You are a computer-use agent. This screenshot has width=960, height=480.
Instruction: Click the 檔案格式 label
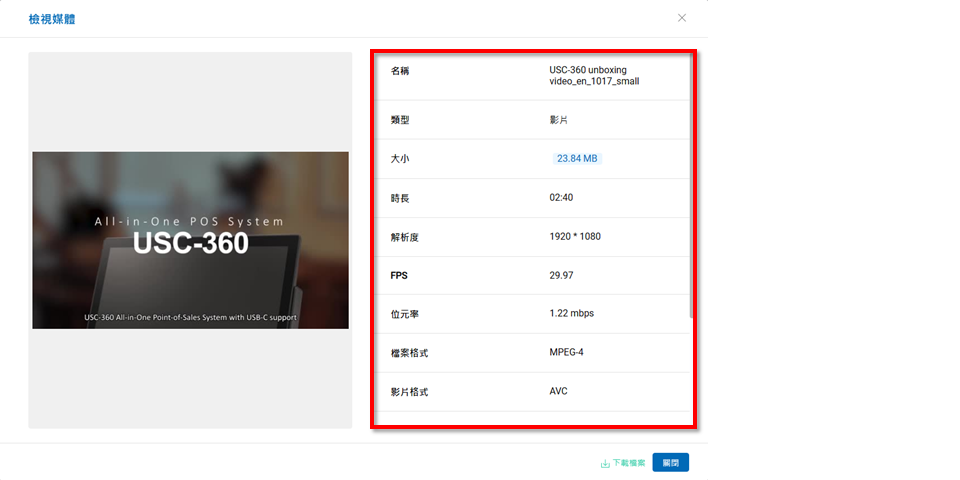409,353
